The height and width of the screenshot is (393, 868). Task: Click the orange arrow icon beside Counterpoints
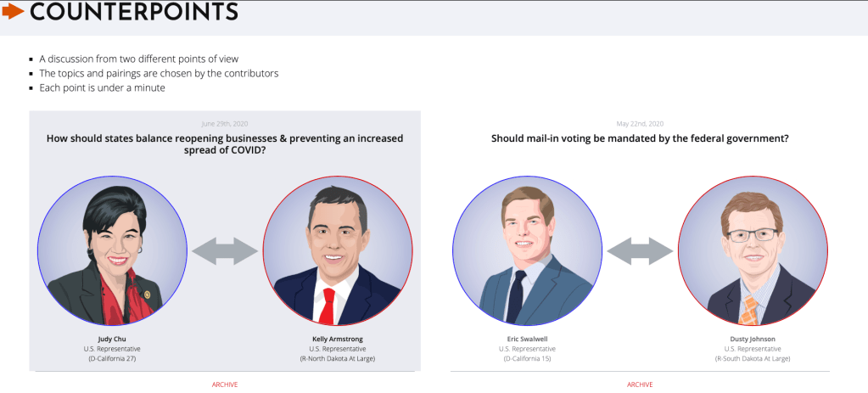coord(12,12)
